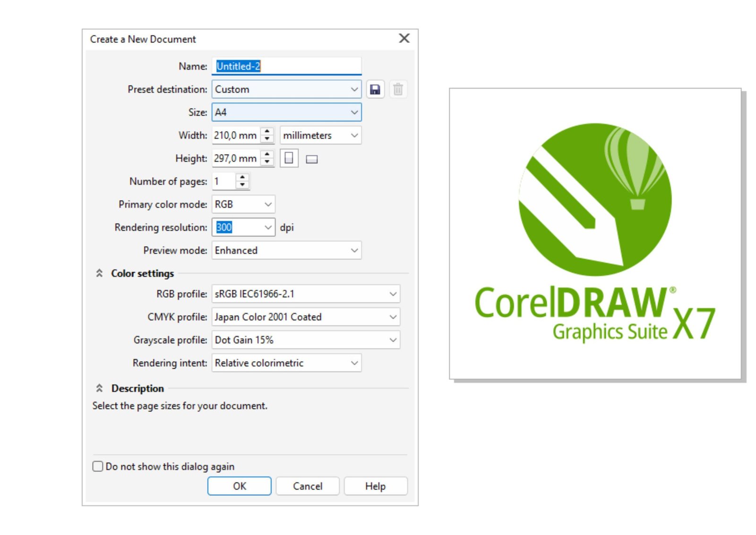Open the Preview mode dropdown
Image resolution: width=756 pixels, height=535 pixels.
354,250
